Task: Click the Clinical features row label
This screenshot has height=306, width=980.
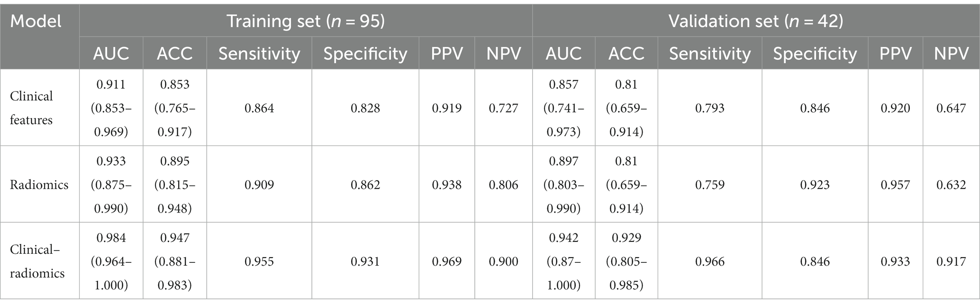Action: 31,108
